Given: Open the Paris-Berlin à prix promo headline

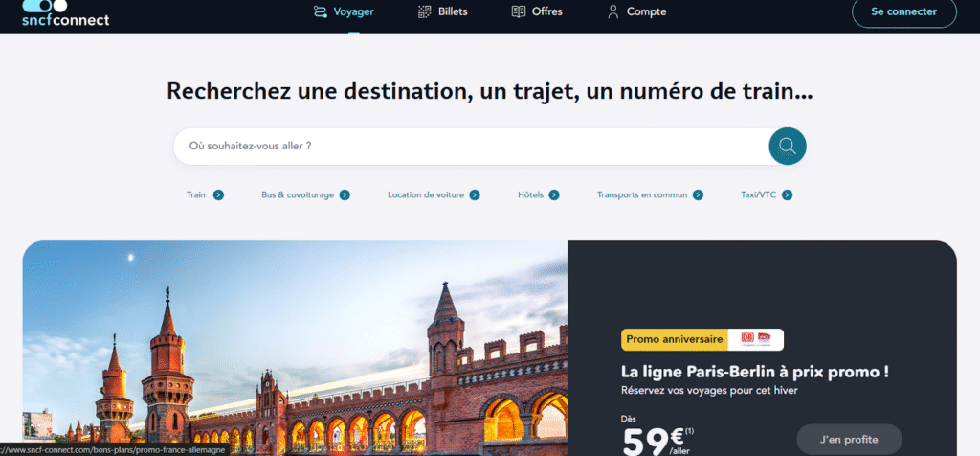Looking at the screenshot, I should tap(762, 371).
